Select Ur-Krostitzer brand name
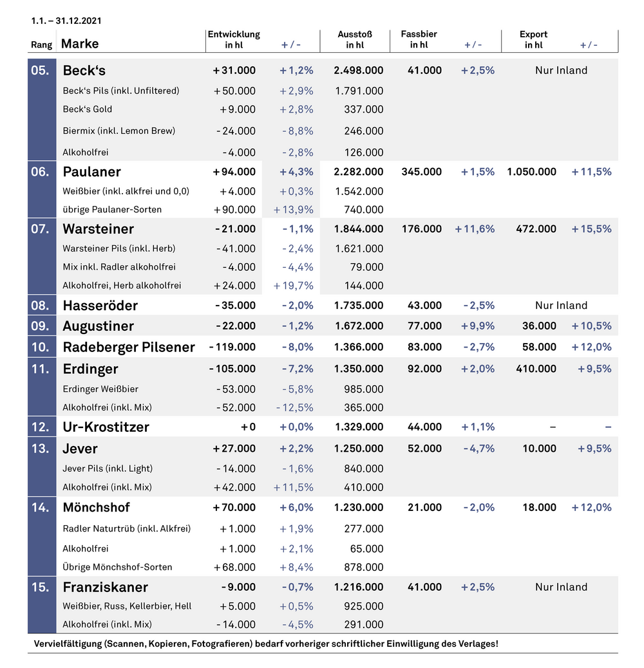Screen dimensions: 644x668 106,427
